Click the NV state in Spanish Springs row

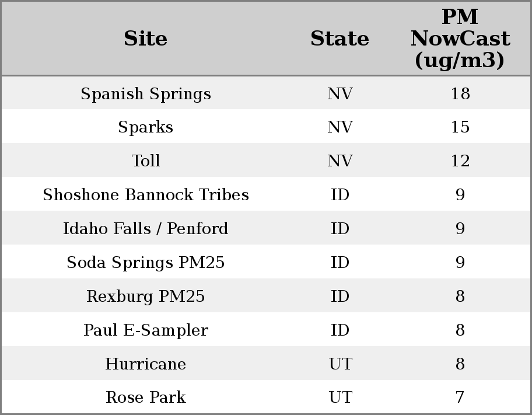[339, 94]
